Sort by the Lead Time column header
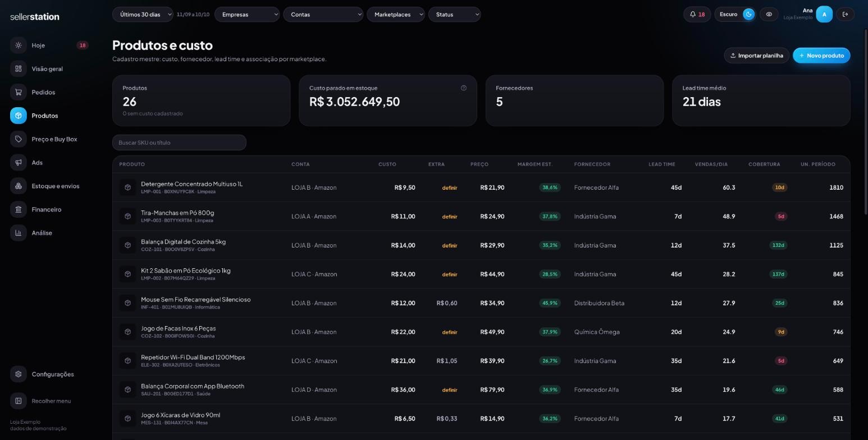This screenshot has width=868, height=440. pyautogui.click(x=662, y=164)
